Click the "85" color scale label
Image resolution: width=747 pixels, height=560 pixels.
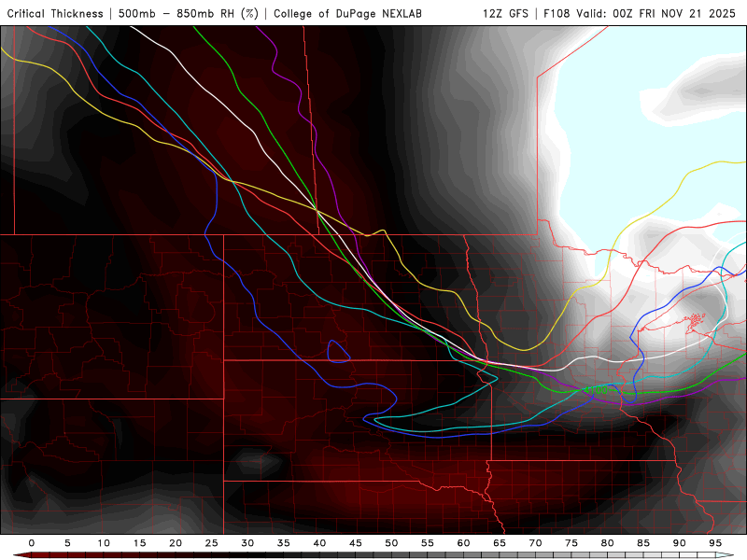coord(643,543)
